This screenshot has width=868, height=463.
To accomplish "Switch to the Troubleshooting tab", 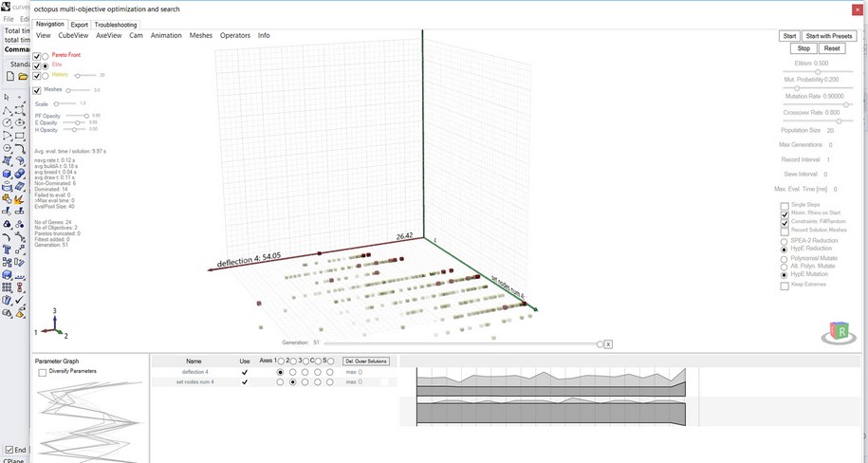I will point(115,25).
